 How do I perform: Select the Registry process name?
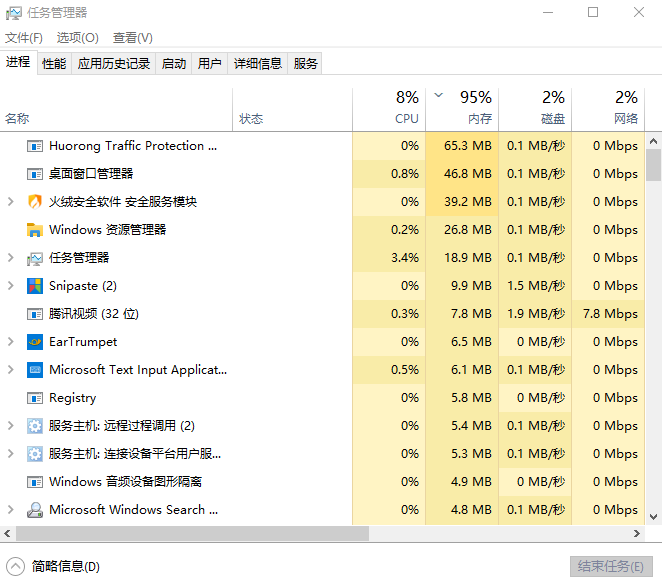click(73, 398)
